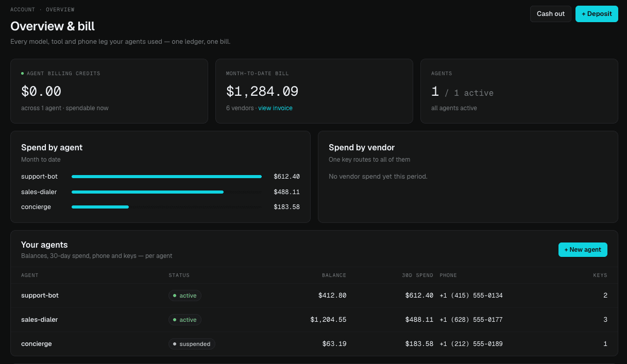Click the Cash out button
Viewport: 627px width, 364px height.
551,14
